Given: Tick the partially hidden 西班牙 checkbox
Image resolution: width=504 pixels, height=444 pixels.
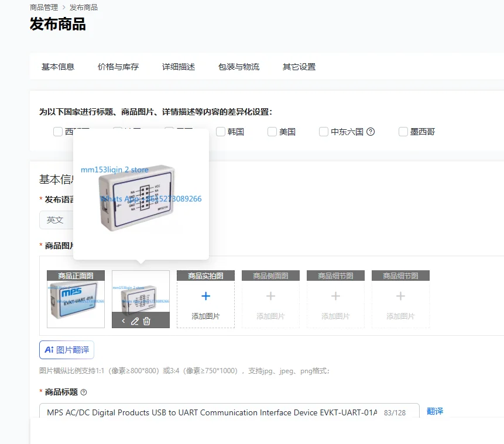Looking at the screenshot, I should tap(58, 132).
